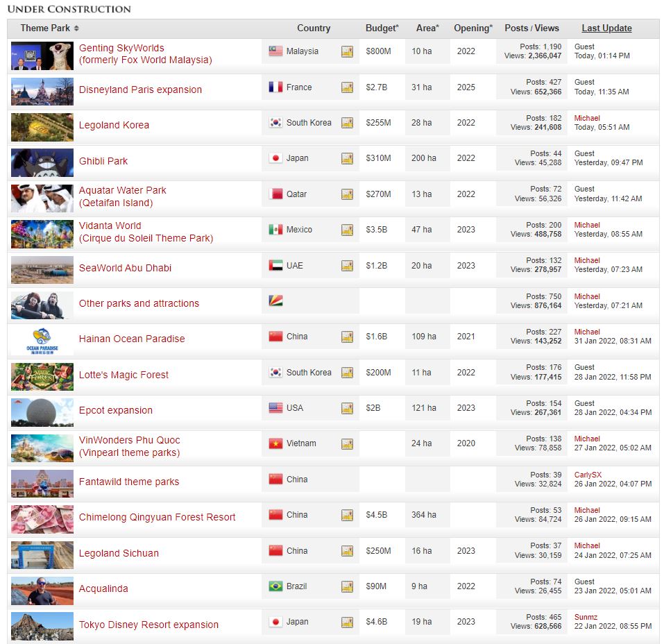Open the map icon in Hainan Ocean Paradise row
This screenshot has width=664, height=644.
[347, 337]
